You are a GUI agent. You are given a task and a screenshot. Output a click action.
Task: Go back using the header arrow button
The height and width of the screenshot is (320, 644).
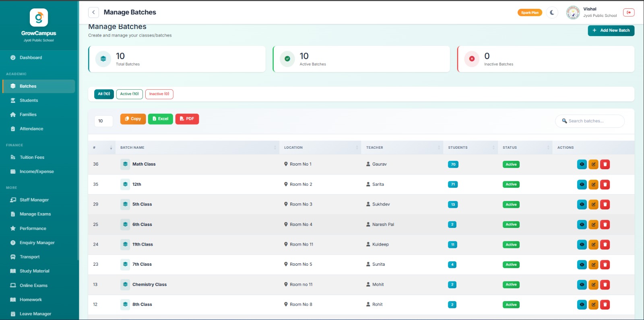[93, 12]
